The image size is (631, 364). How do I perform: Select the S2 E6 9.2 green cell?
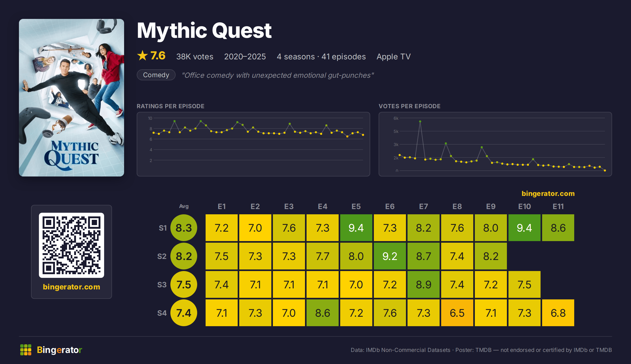390,256
